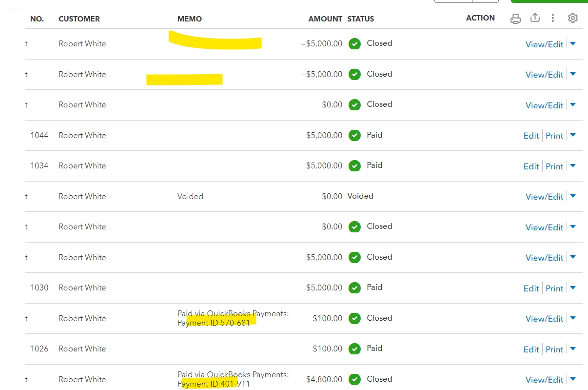This screenshot has height=390, width=588.
Task: Click the print icon in the table header
Action: click(x=515, y=19)
